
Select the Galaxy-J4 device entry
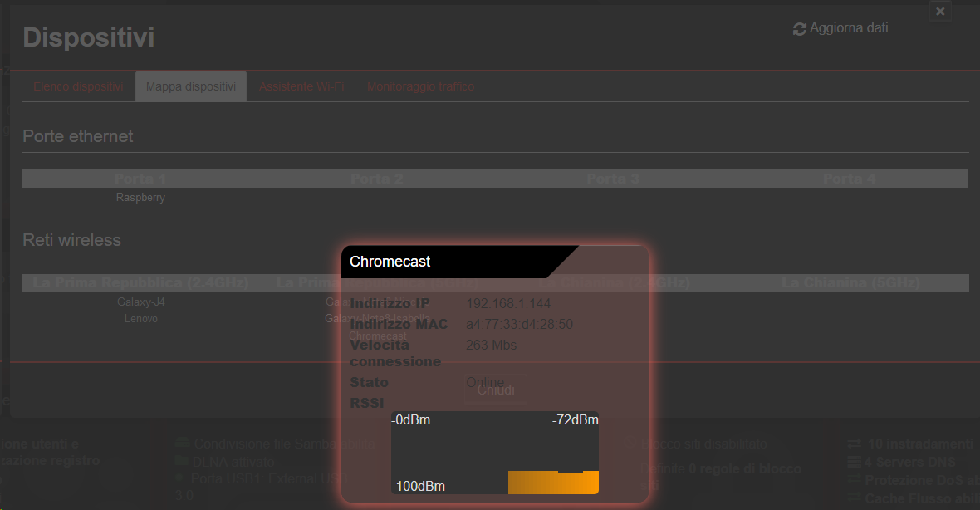click(141, 302)
